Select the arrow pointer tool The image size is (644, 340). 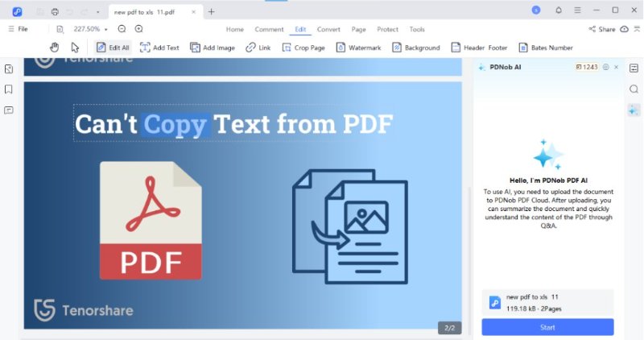pos(75,48)
